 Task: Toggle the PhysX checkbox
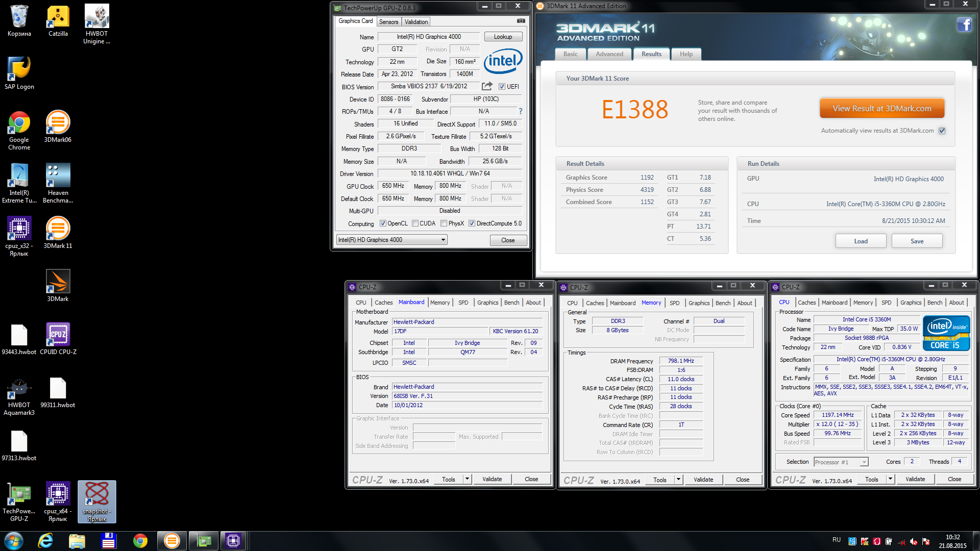(444, 223)
